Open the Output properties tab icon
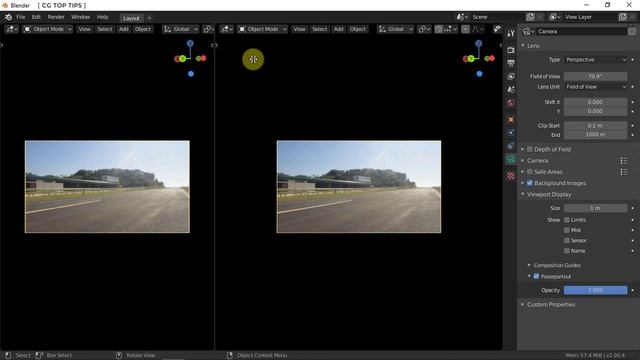The image size is (640, 360). 511,63
